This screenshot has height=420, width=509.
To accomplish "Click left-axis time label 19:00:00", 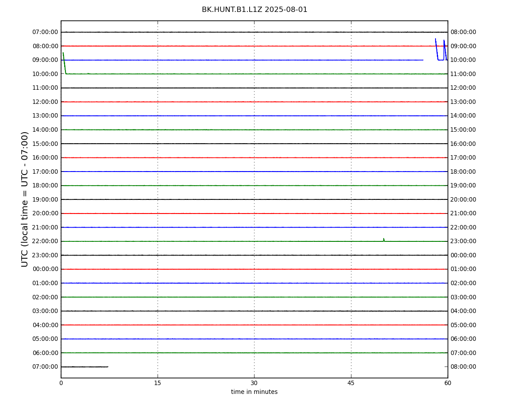I will pyautogui.click(x=46, y=199).
